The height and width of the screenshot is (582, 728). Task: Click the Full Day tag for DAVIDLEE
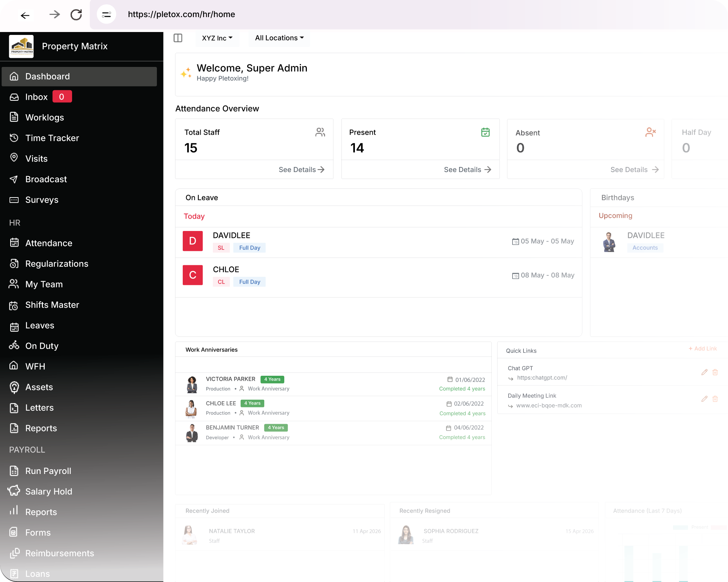[250, 248]
